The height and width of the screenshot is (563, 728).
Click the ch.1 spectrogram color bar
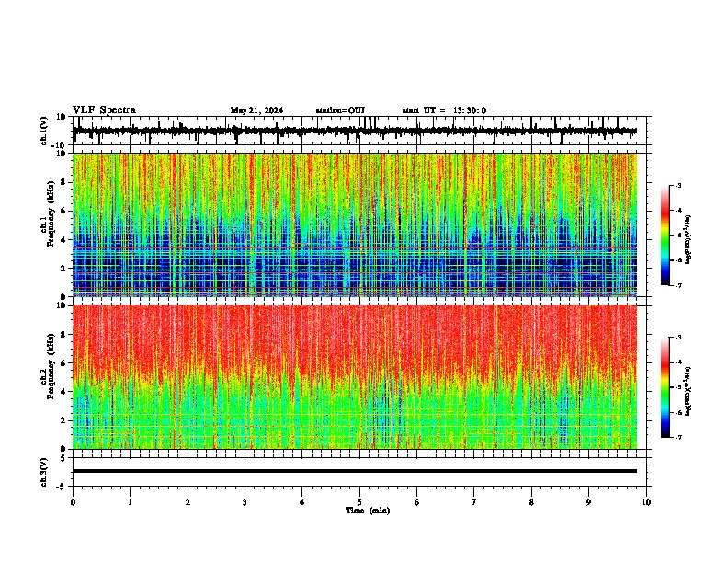(665, 236)
